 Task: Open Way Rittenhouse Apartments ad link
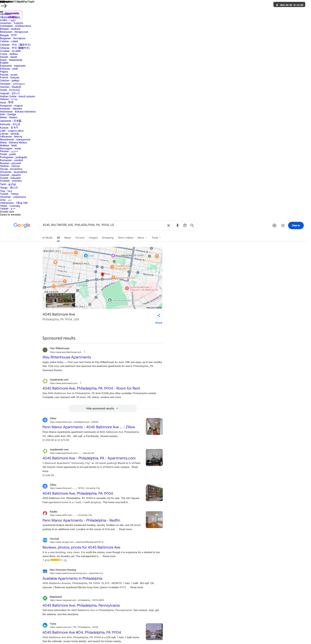(67, 357)
